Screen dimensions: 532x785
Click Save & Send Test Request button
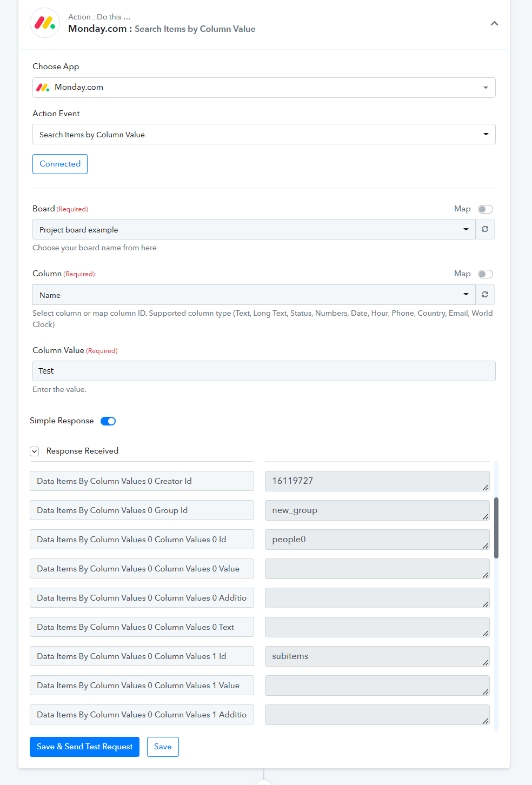84,747
